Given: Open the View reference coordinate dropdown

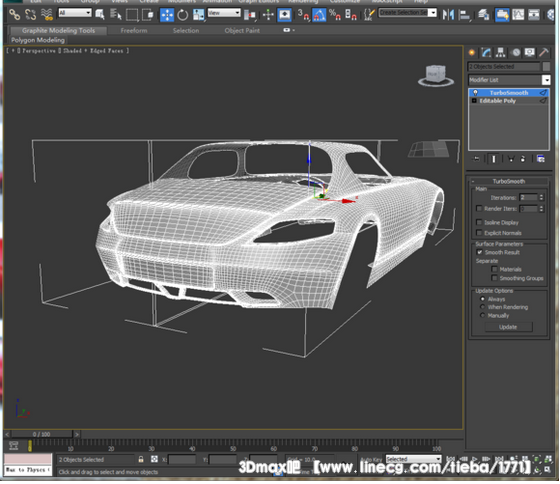Looking at the screenshot, I should point(224,13).
